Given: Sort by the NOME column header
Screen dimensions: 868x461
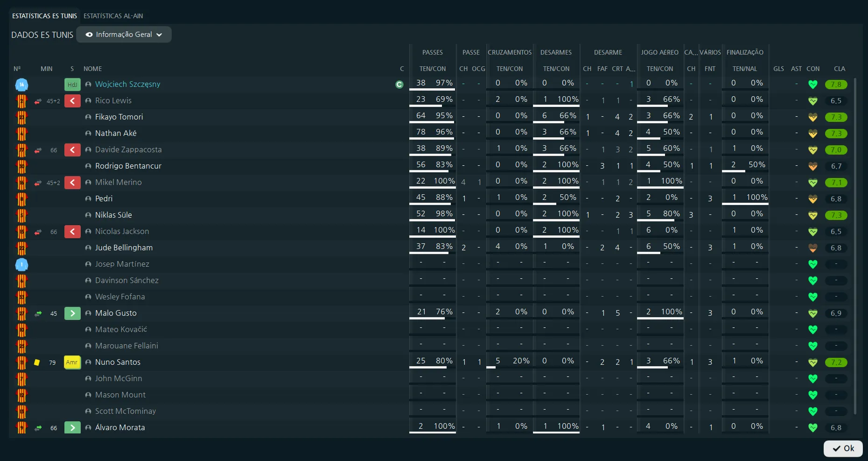Looking at the screenshot, I should tap(92, 69).
